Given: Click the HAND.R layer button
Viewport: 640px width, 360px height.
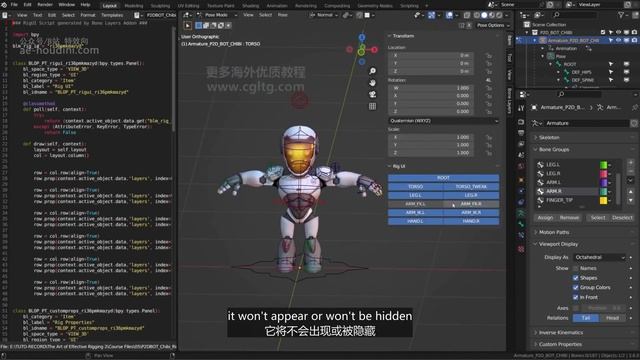Looking at the screenshot, I should coord(471,221).
